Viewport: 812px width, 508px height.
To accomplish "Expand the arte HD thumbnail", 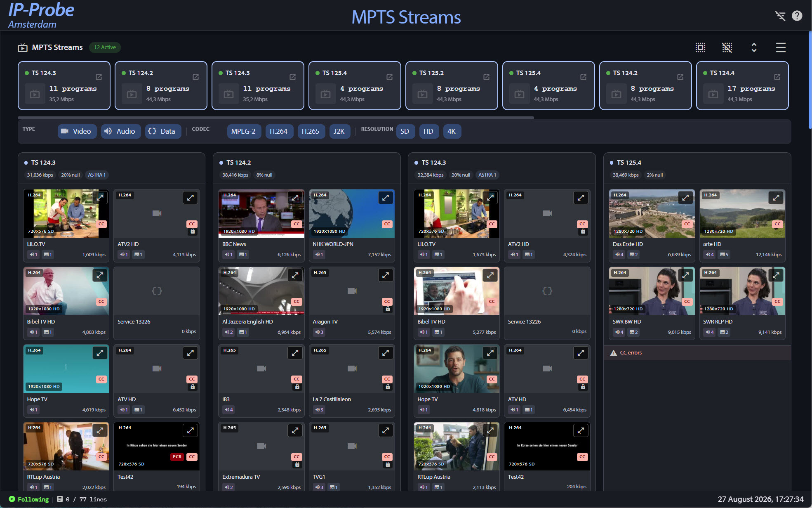I will (x=776, y=198).
